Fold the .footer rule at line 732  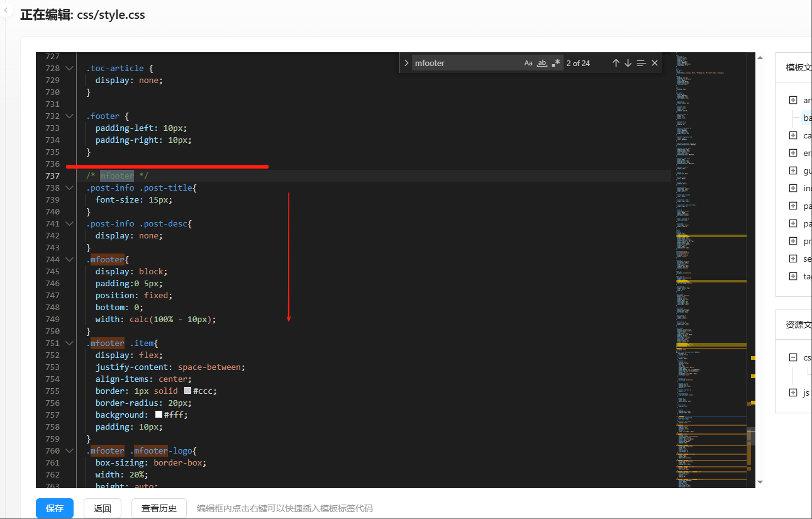[70, 116]
